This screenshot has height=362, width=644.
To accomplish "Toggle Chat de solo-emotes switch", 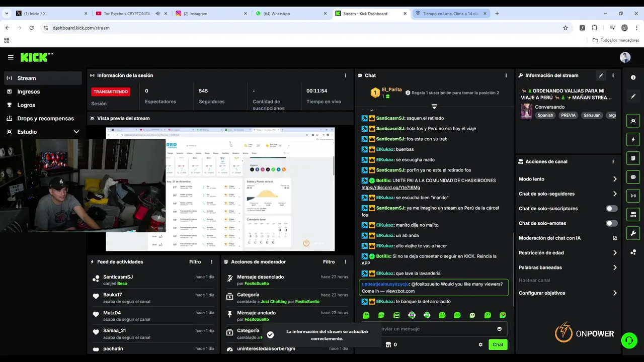I will pyautogui.click(x=611, y=223).
